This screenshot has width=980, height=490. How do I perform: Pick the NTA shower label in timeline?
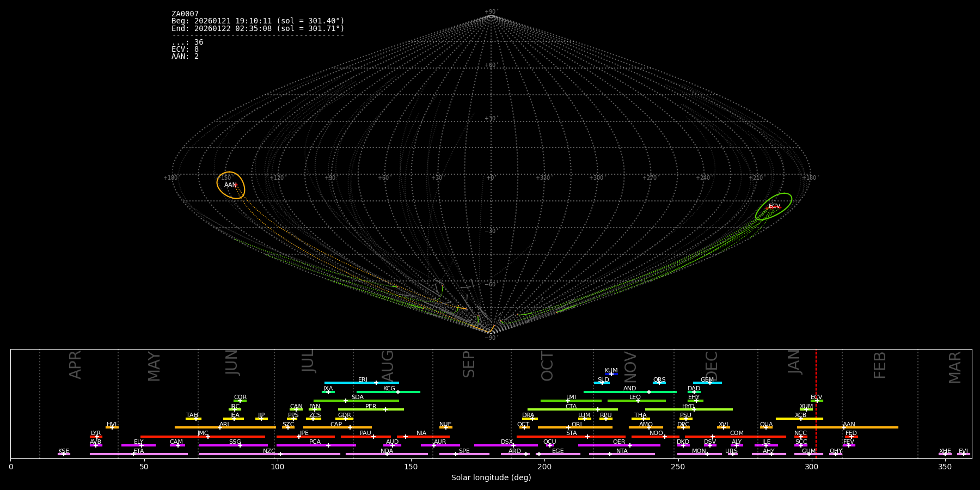point(622,451)
